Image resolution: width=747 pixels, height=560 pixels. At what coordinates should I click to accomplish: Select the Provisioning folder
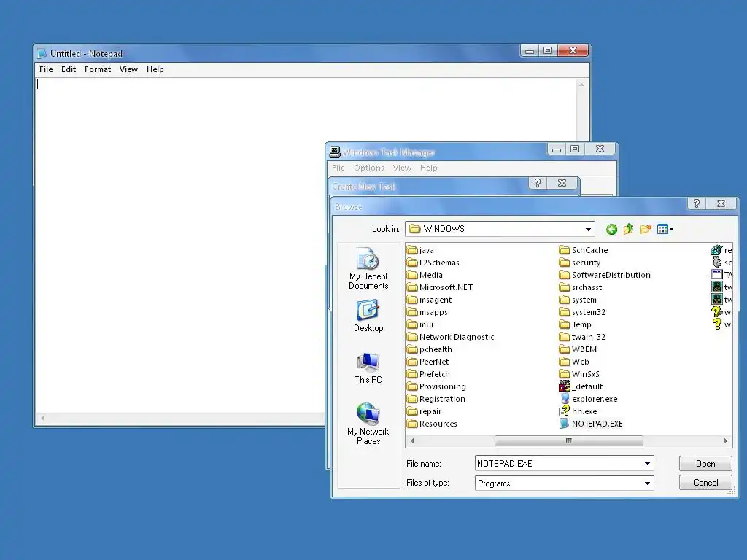pyautogui.click(x=436, y=386)
